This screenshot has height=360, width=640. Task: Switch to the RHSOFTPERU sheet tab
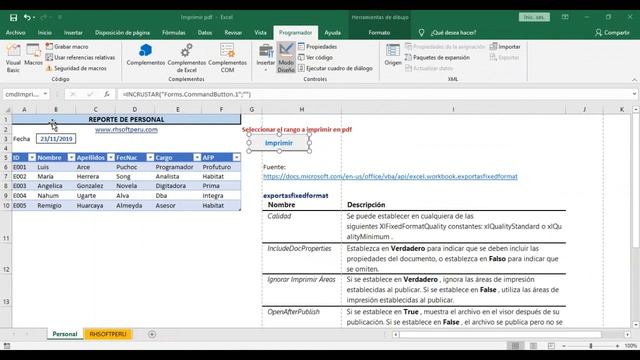tap(108, 334)
